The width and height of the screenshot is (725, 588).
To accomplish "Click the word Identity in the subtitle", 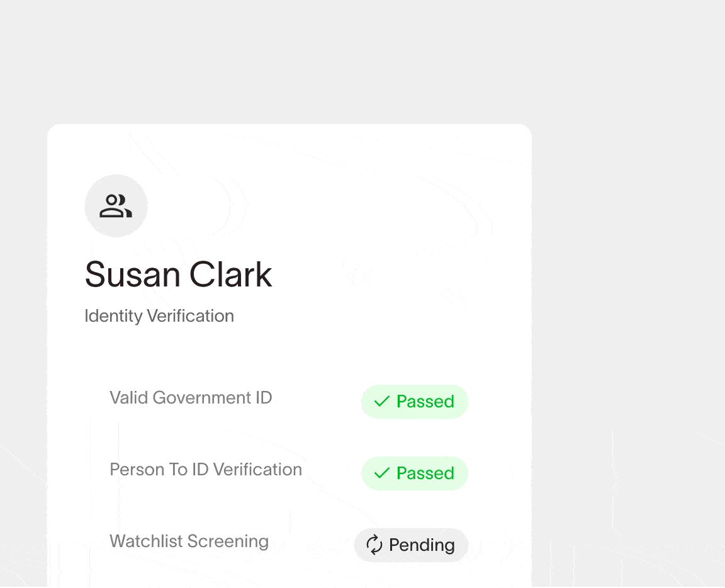I will [113, 316].
